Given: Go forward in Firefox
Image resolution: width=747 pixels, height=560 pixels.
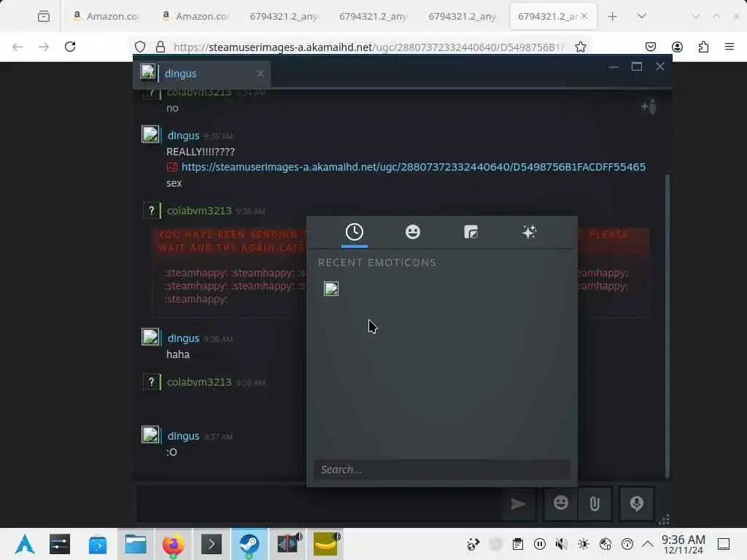Looking at the screenshot, I should (44, 47).
